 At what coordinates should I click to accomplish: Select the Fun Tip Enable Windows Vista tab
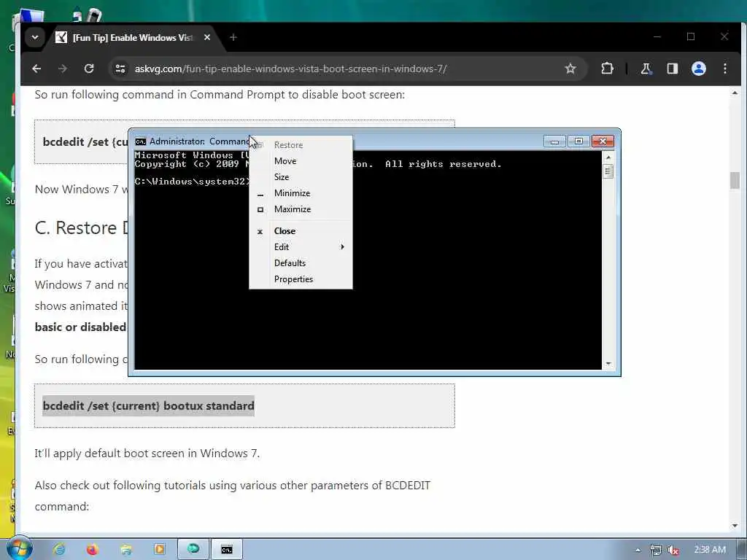pos(133,37)
